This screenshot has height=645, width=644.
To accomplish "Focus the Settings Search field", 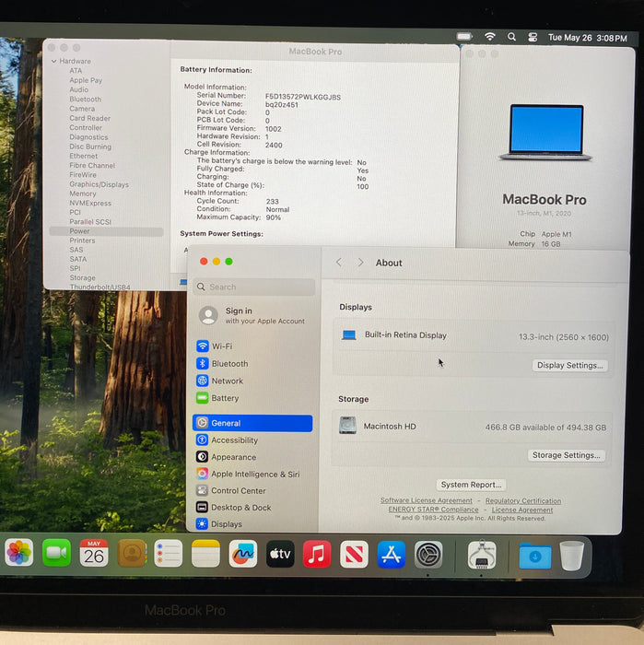I will coord(254,287).
